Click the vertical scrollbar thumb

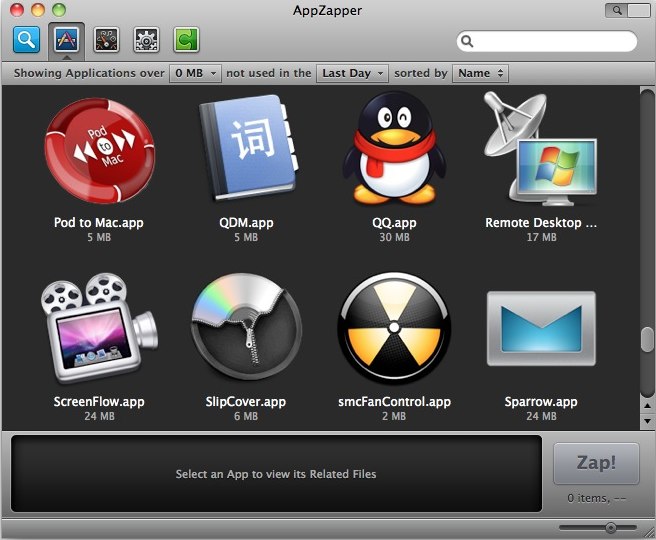[x=647, y=339]
